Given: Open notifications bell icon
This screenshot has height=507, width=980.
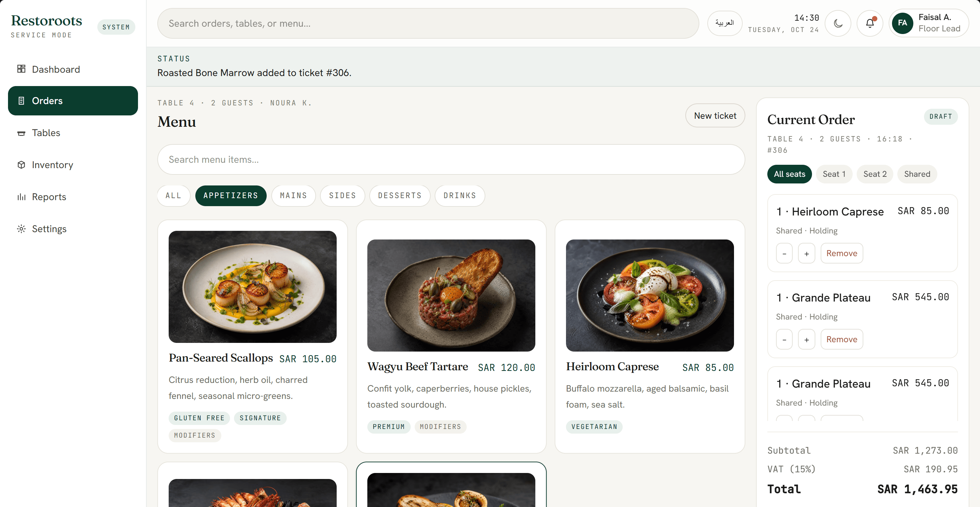Looking at the screenshot, I should coord(870,23).
